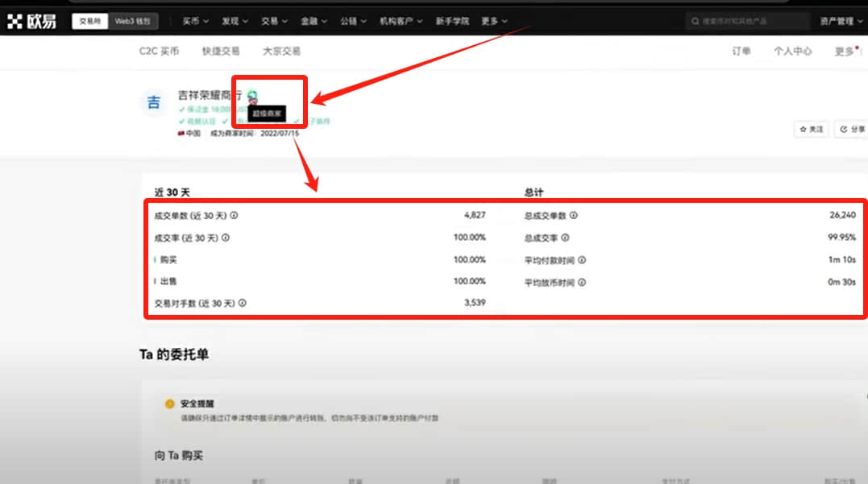Open the 大宗交易 tab

[281, 51]
